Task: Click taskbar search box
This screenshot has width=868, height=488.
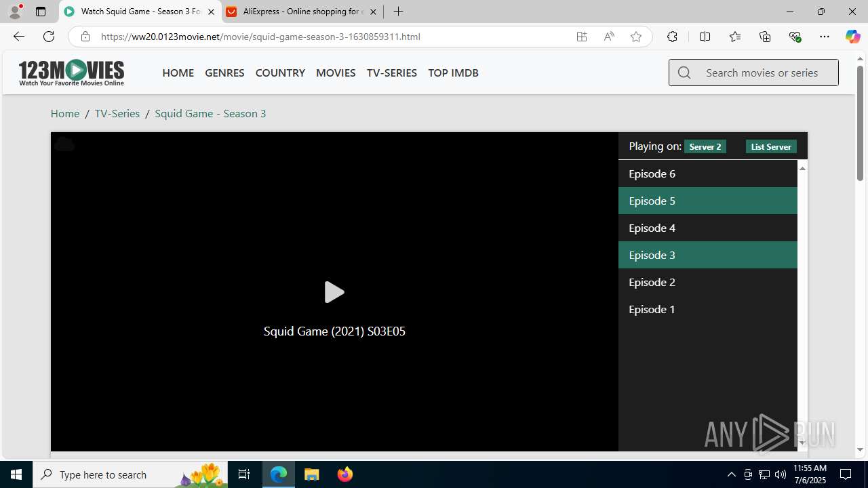Action: [x=130, y=474]
